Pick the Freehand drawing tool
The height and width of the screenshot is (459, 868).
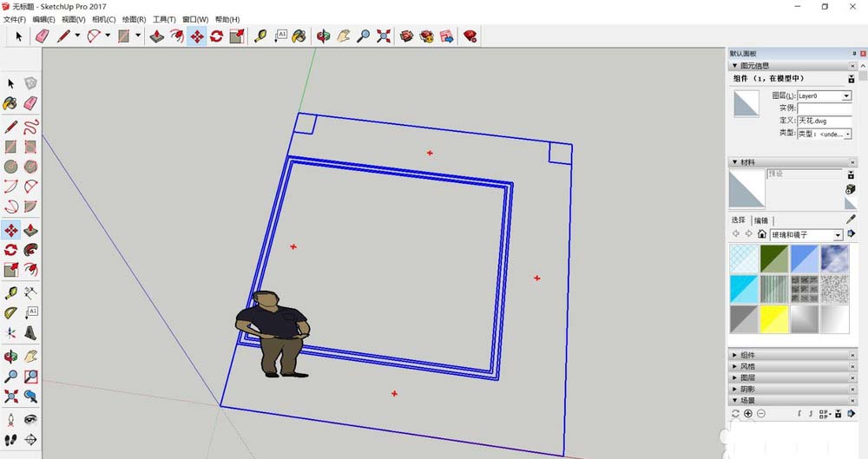[x=30, y=126]
